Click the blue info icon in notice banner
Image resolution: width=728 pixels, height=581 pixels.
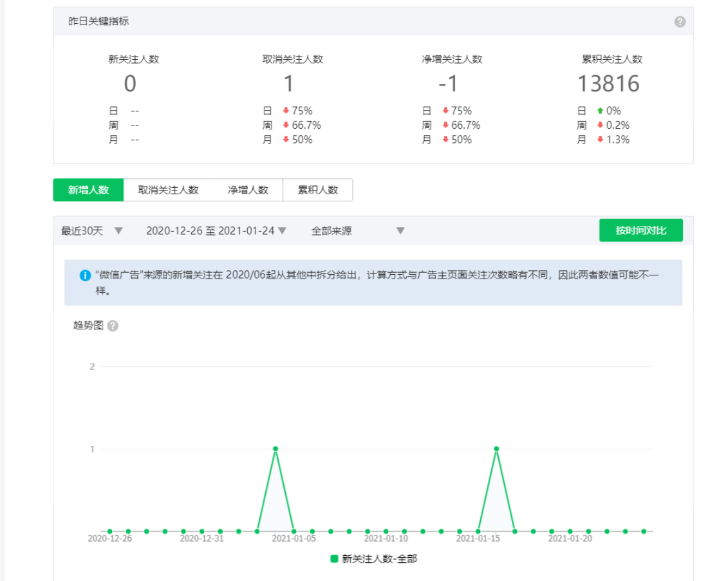click(85, 275)
